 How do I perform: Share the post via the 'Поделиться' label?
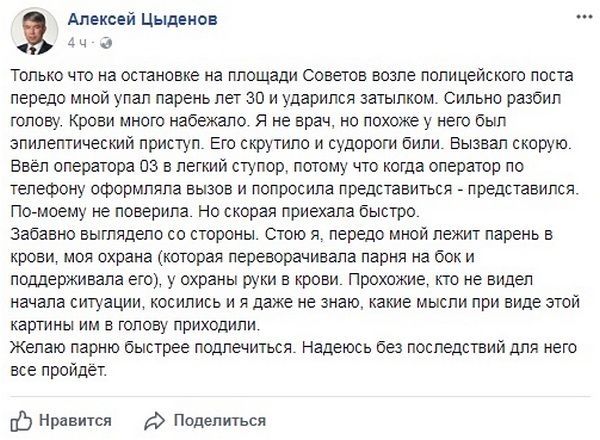(x=220, y=420)
